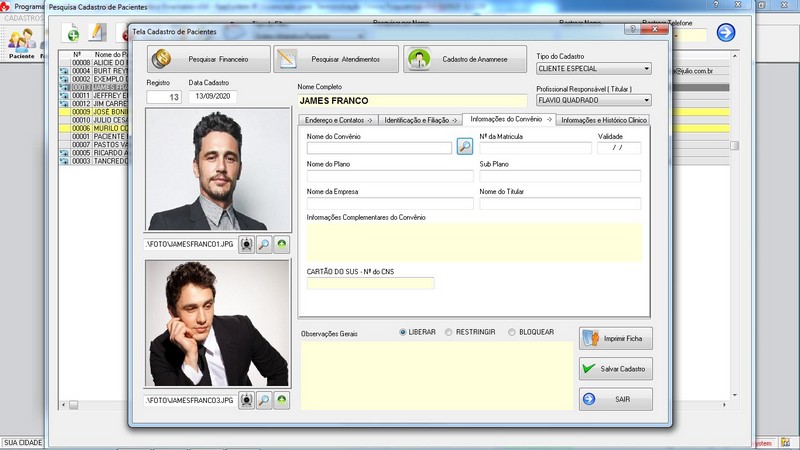This screenshot has height=450, width=800.
Task: Click webcam capture icon beside JAMESFRANCO1.JPG
Action: point(246,243)
